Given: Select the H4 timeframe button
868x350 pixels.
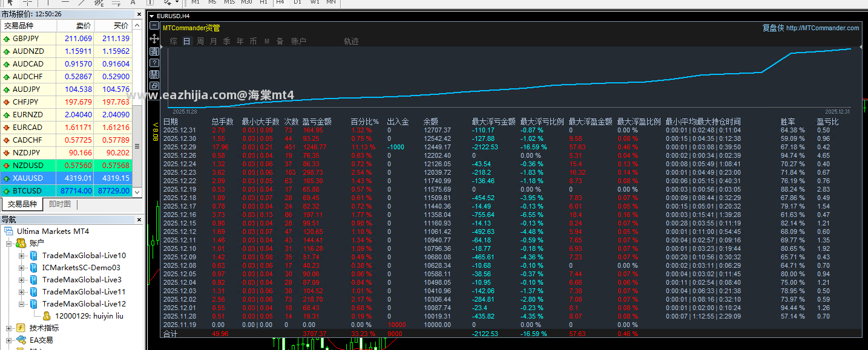Looking at the screenshot, I should pyautogui.click(x=280, y=2).
